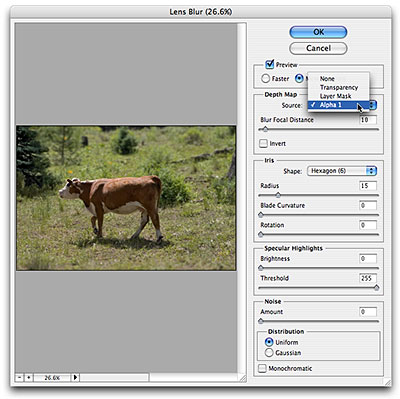Click the Brightness slider handle
The image size is (400, 399).
pos(261,268)
